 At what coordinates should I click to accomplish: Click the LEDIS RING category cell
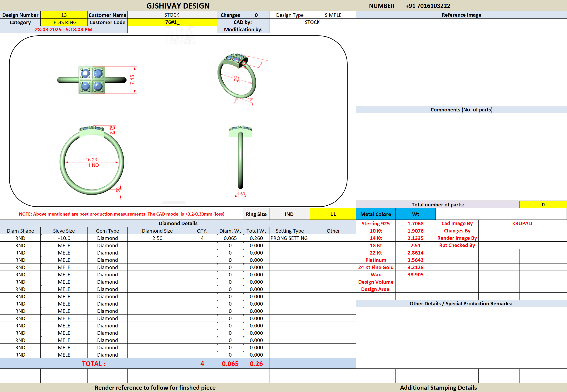coord(64,22)
